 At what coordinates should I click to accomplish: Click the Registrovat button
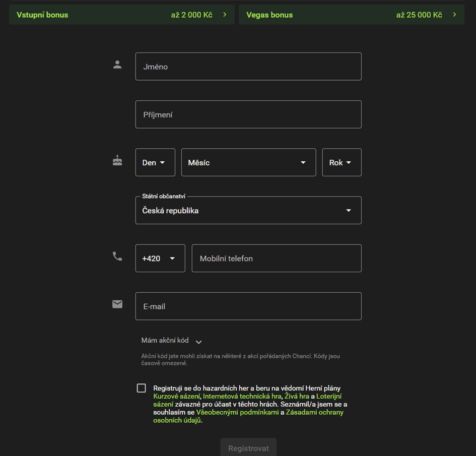[248, 448]
